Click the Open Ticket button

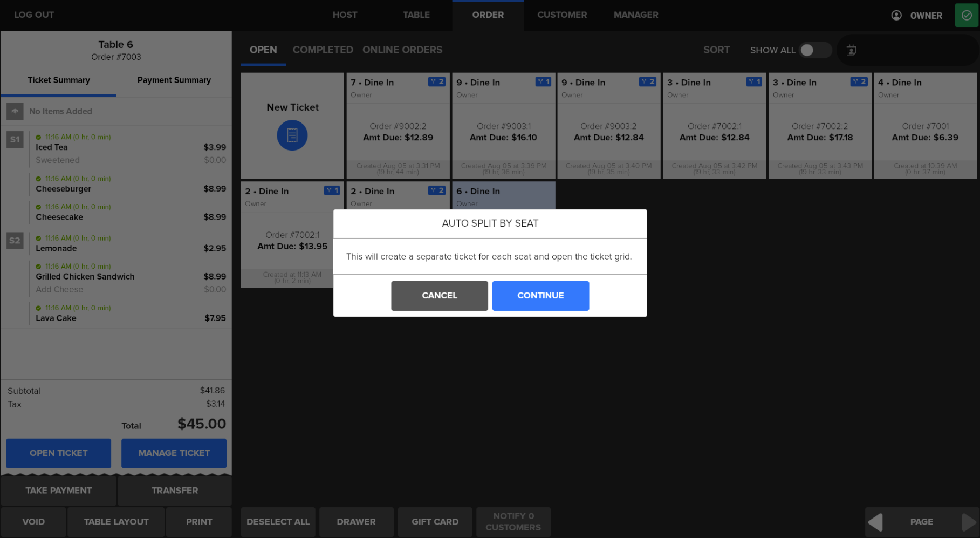pos(59,453)
